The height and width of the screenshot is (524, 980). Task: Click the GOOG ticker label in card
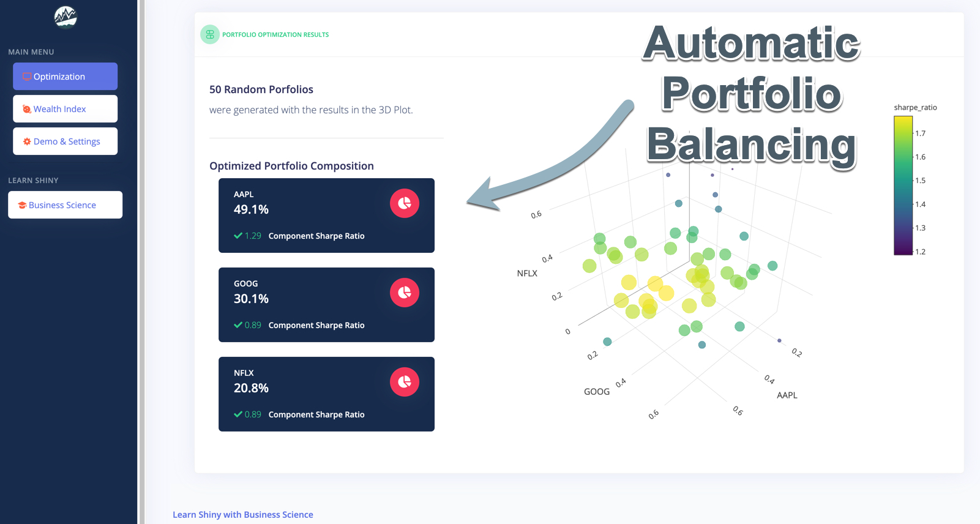pos(246,283)
